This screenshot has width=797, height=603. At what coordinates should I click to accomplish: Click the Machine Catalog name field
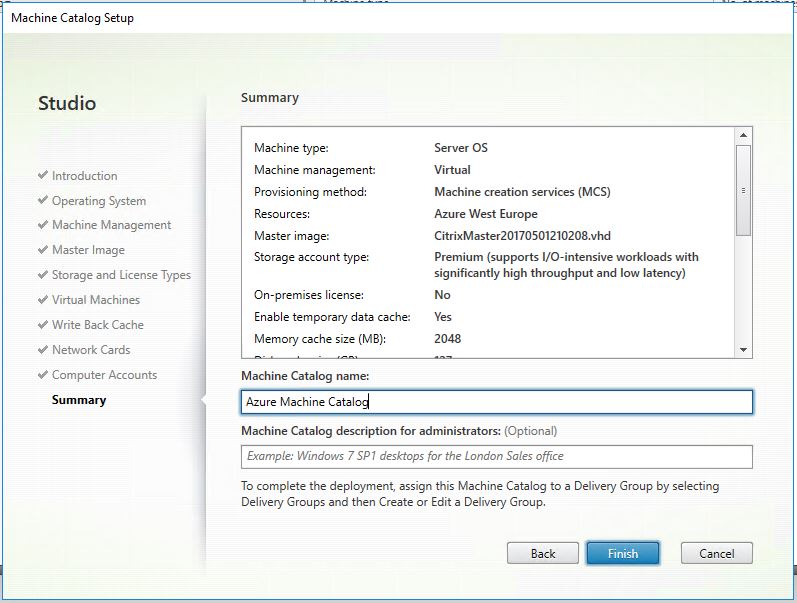[x=496, y=402]
